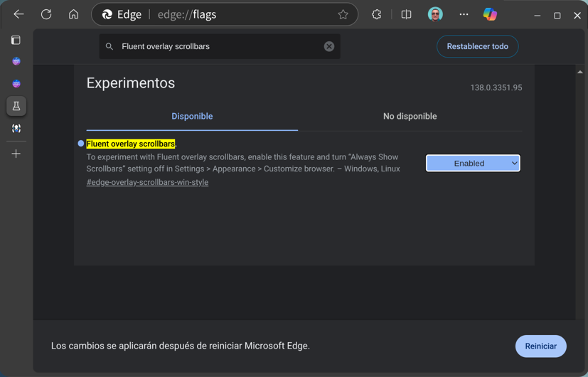Screen dimensions: 588x377
Task: Open the profile avatar
Action: pyautogui.click(x=435, y=14)
